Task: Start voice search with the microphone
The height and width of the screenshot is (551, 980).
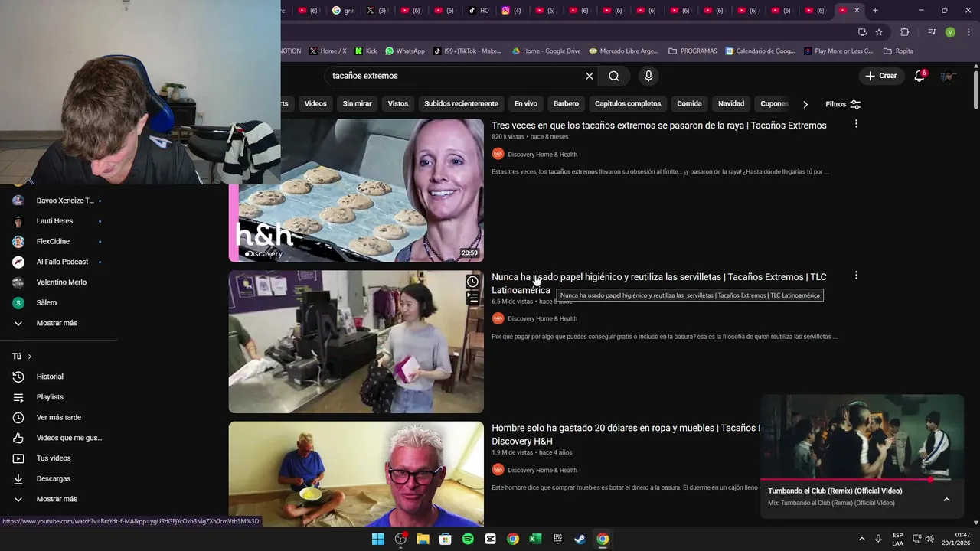Action: click(648, 76)
